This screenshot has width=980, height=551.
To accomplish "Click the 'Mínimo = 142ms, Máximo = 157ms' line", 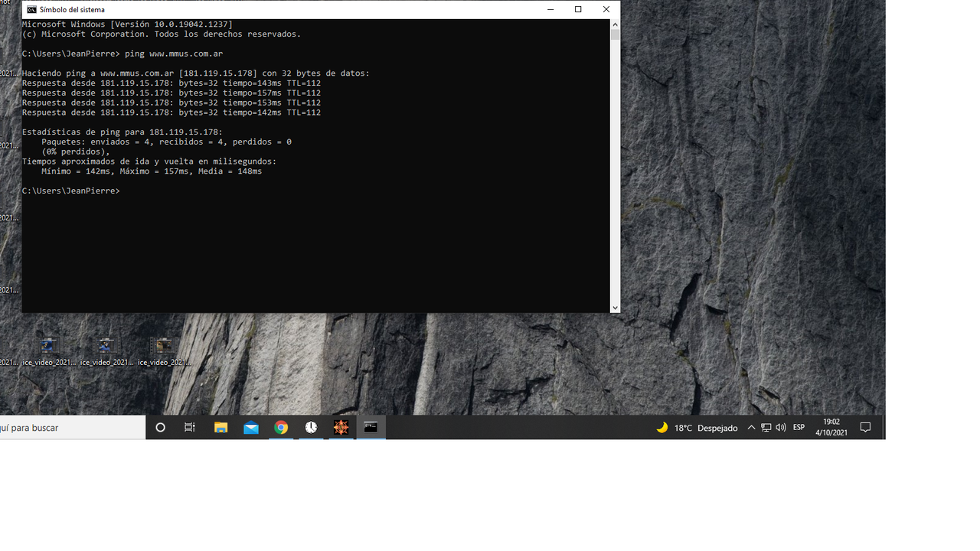I will pyautogui.click(x=152, y=171).
